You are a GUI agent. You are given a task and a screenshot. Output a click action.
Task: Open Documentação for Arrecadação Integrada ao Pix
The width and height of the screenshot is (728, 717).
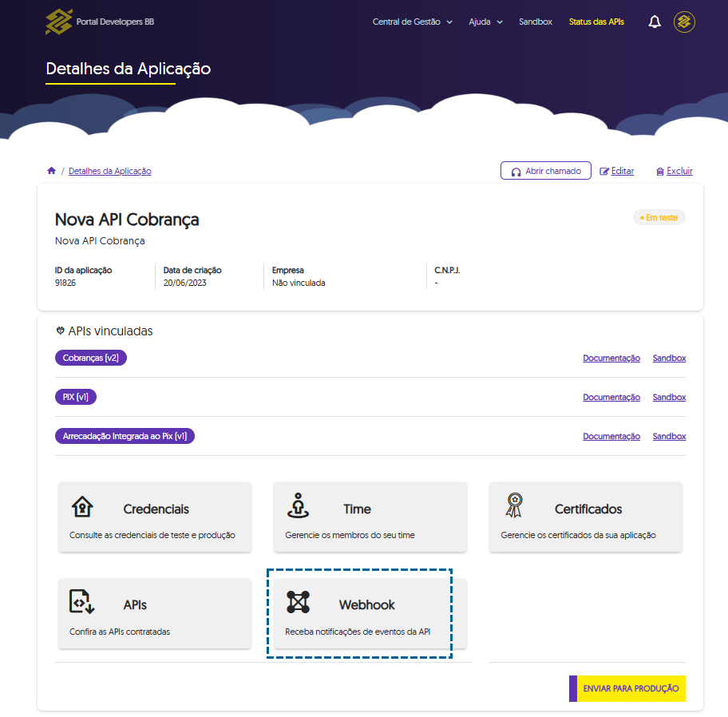point(611,436)
